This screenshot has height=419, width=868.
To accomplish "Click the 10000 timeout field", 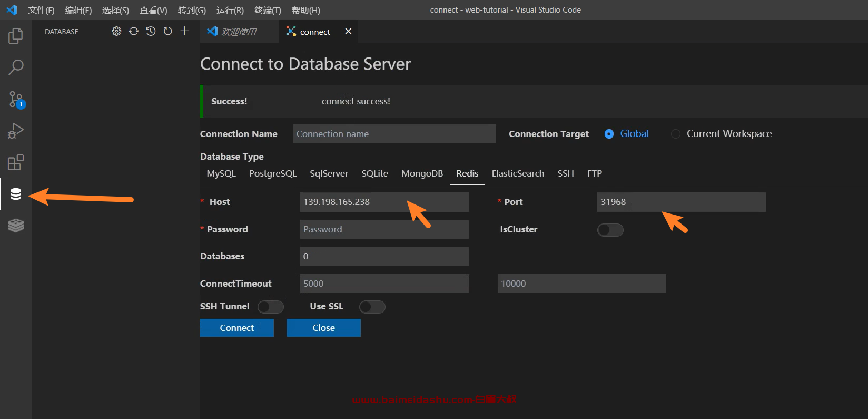I will [x=582, y=284].
